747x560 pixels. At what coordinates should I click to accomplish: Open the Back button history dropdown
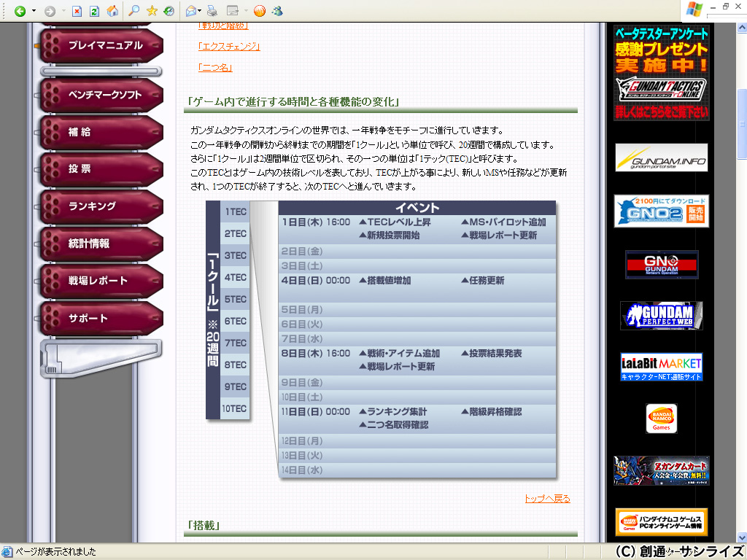(34, 11)
